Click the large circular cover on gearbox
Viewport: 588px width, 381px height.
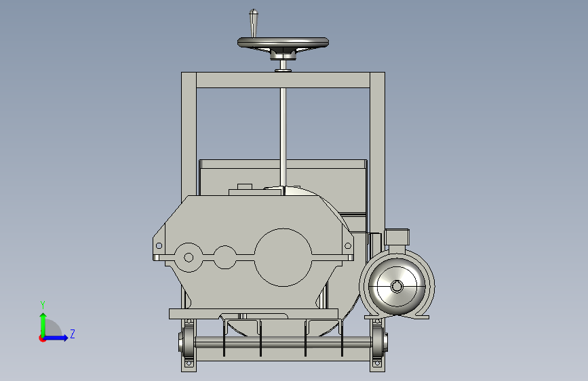(x=283, y=257)
